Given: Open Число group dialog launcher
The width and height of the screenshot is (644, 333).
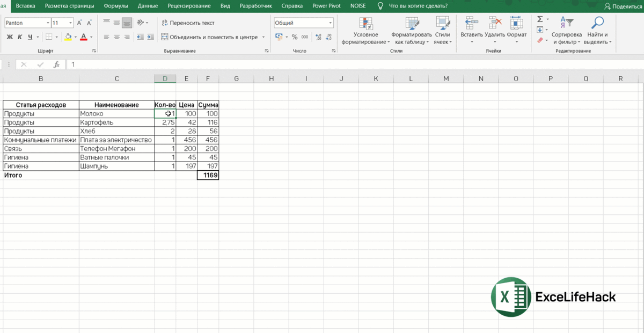Looking at the screenshot, I should click(334, 50).
